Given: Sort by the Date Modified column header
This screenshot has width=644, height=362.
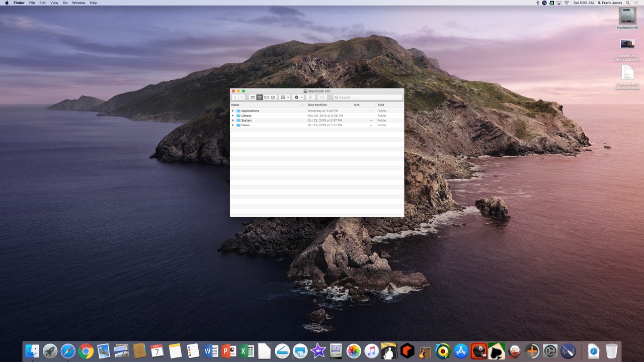Looking at the screenshot, I should pyautogui.click(x=317, y=105).
